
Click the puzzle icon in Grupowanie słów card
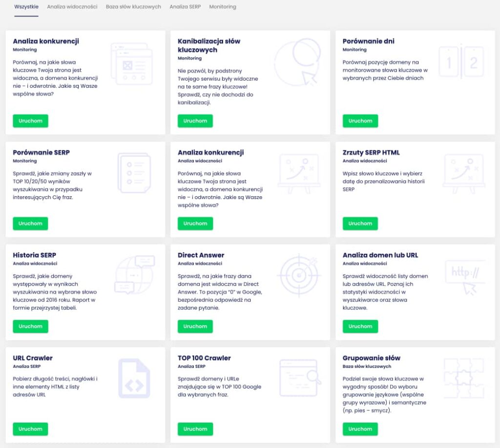[463, 378]
